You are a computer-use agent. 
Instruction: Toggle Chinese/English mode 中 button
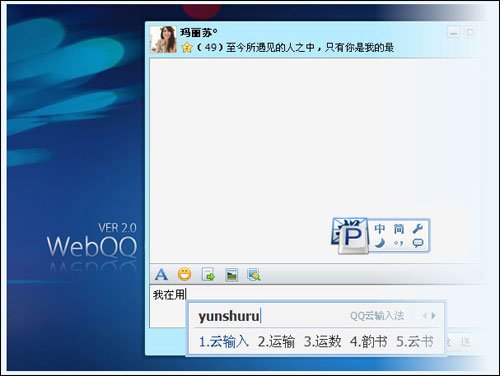[380, 229]
